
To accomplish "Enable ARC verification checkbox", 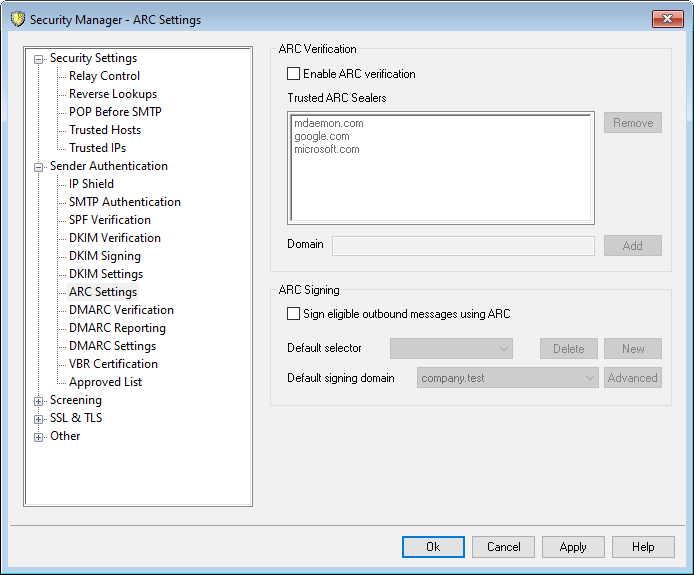I will (x=294, y=74).
